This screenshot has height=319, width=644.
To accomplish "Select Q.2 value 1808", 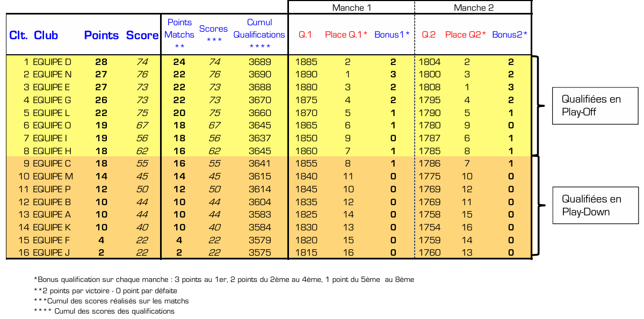I will (x=430, y=88).
